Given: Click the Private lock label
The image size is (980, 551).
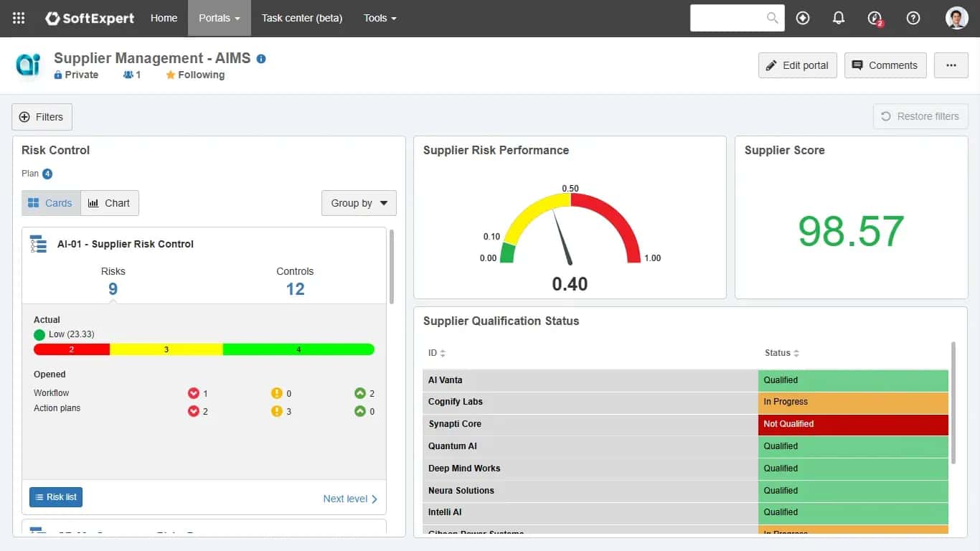Looking at the screenshot, I should coord(76,75).
